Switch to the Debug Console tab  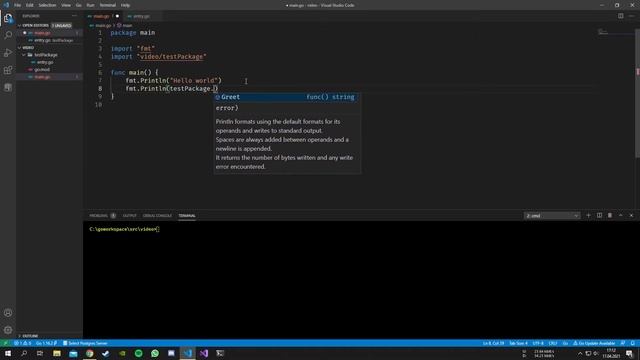coord(157,216)
